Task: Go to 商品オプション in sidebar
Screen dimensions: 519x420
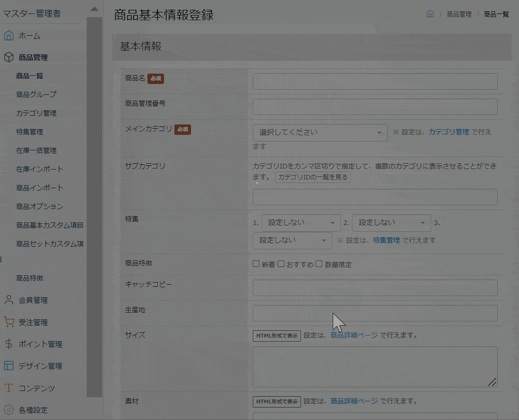Action: click(40, 207)
